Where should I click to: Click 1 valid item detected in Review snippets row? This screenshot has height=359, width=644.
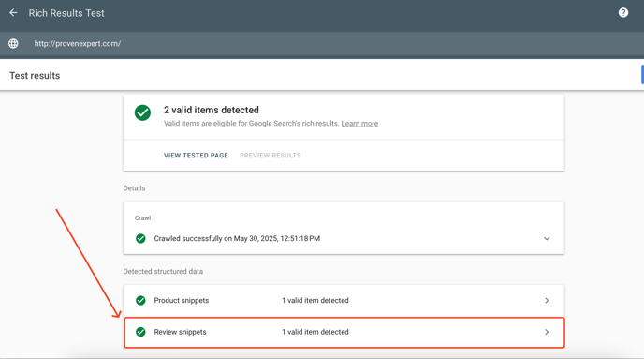point(315,332)
